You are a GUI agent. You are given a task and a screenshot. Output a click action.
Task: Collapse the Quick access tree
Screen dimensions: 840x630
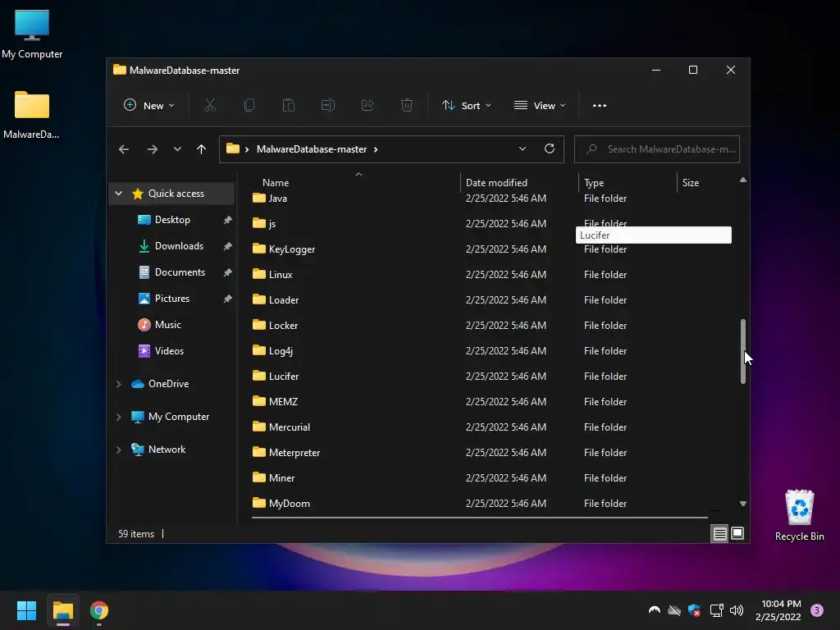pos(118,194)
